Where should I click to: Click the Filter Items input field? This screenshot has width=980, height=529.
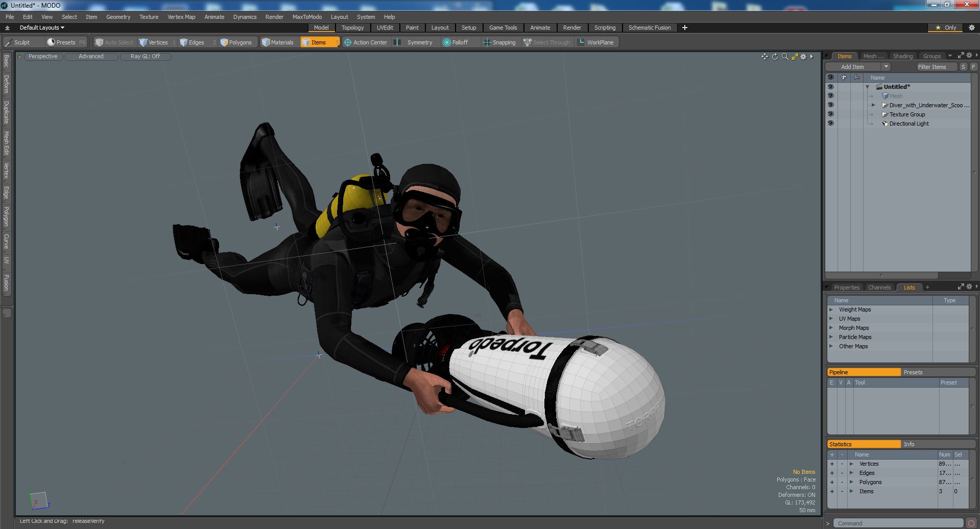(937, 67)
